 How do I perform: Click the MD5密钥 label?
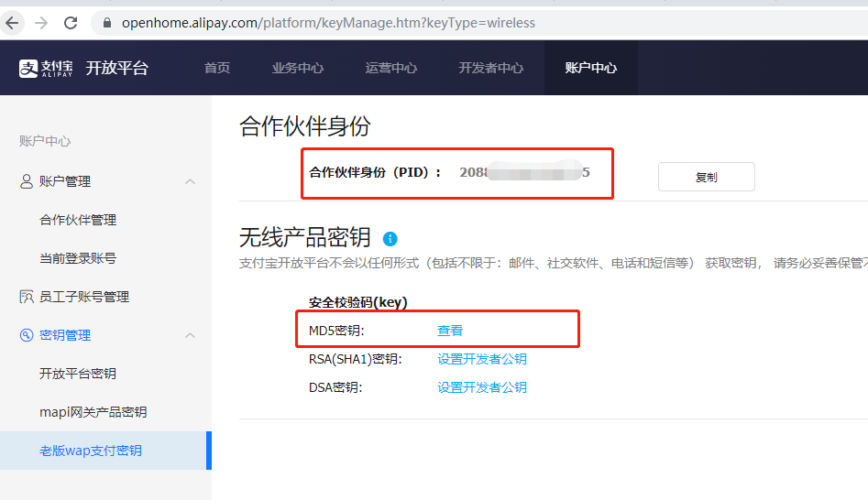coord(336,331)
